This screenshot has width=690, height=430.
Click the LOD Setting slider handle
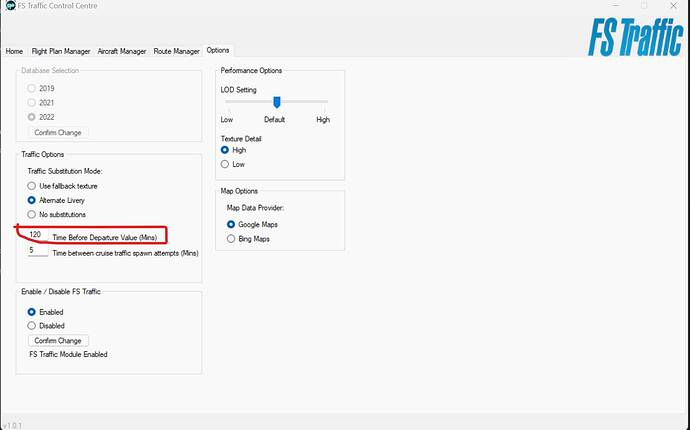tap(276, 102)
